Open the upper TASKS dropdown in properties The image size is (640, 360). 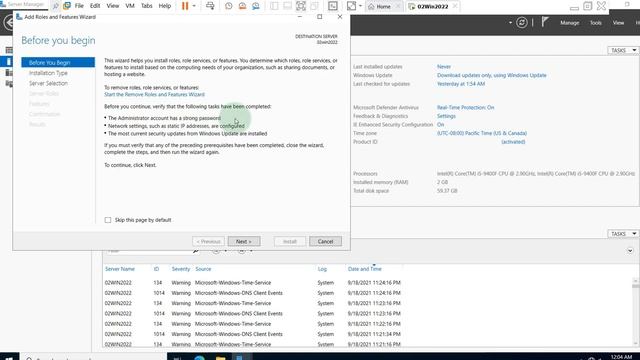point(623,50)
